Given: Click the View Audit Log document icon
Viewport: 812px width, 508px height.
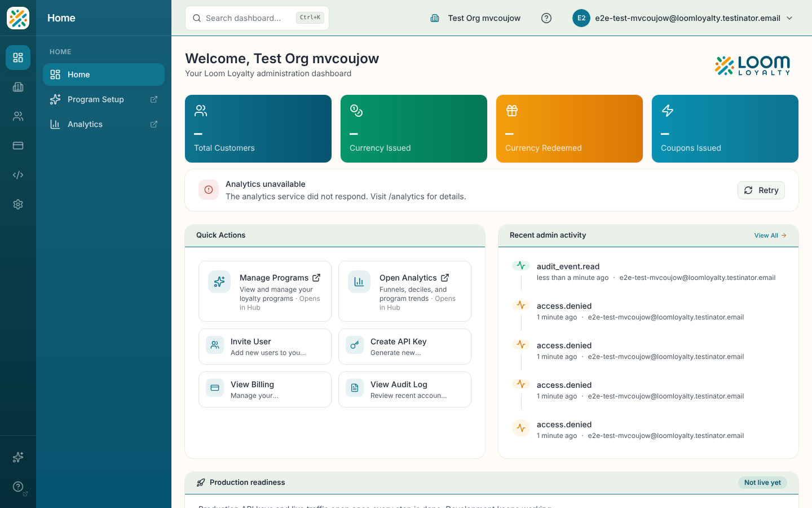Looking at the screenshot, I should [x=355, y=388].
